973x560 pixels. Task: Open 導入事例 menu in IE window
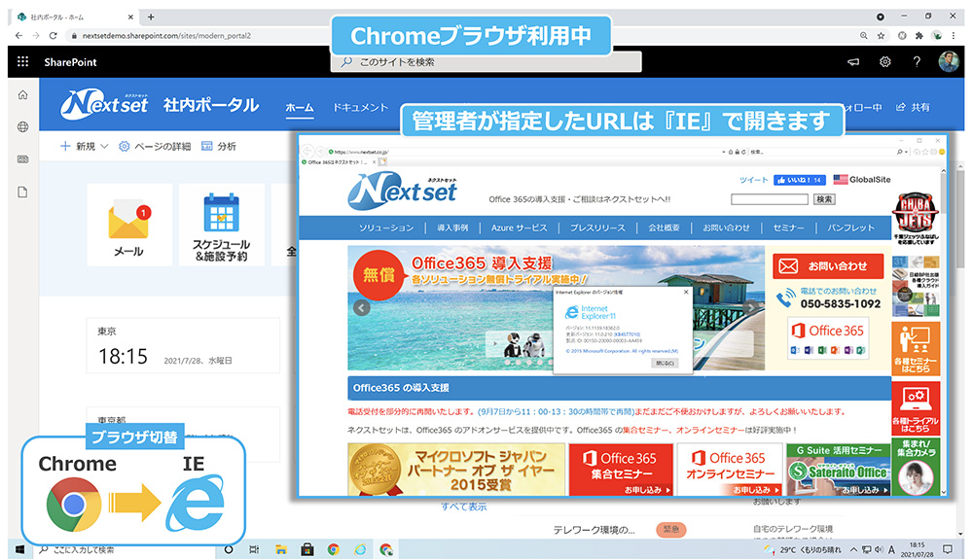(x=452, y=227)
